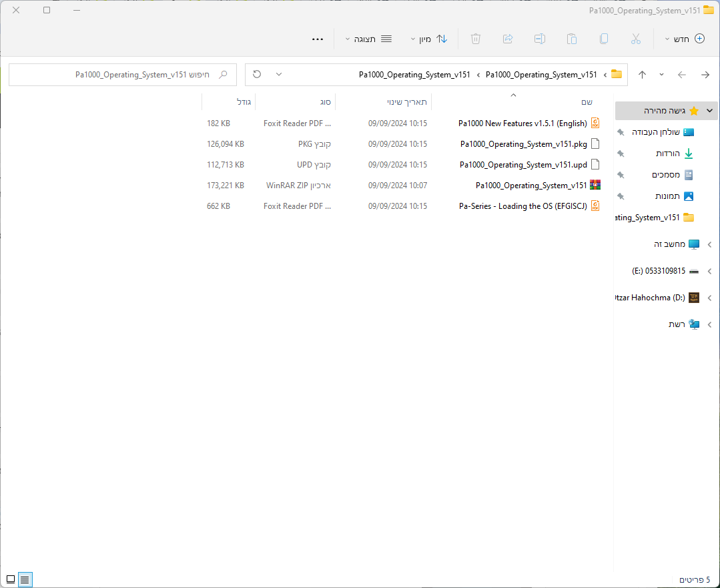
Task: Click the folder icon in address bar
Action: [617, 75]
